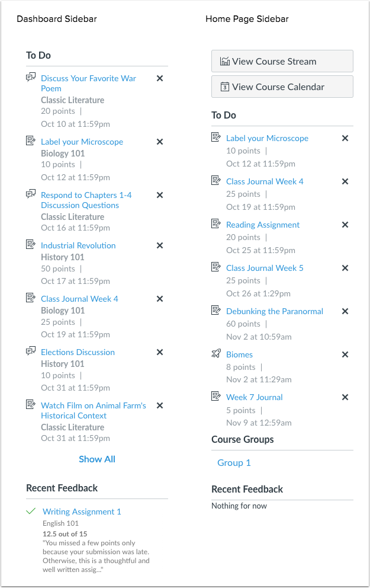The image size is (370, 588).
Task: Open the Reading Assignment link
Action: 262,224
